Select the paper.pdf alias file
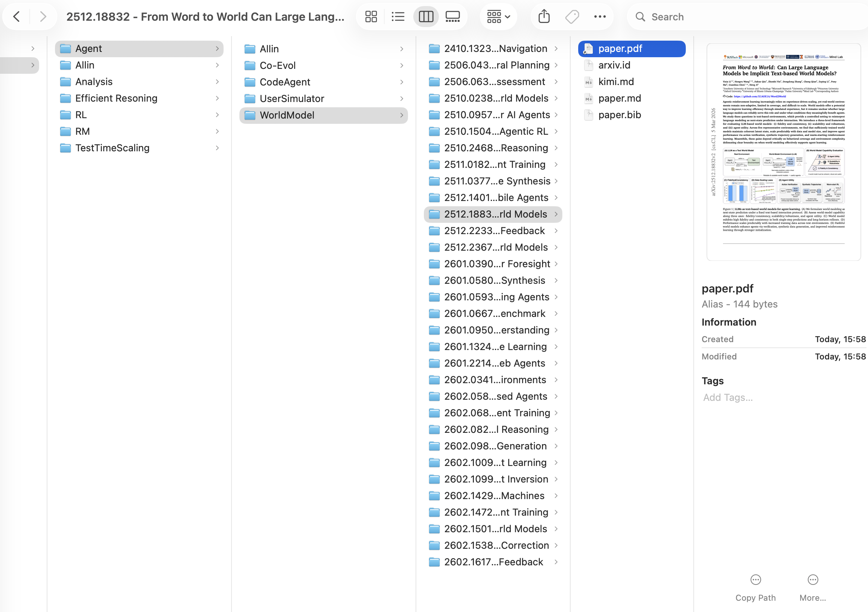 pyautogui.click(x=631, y=49)
